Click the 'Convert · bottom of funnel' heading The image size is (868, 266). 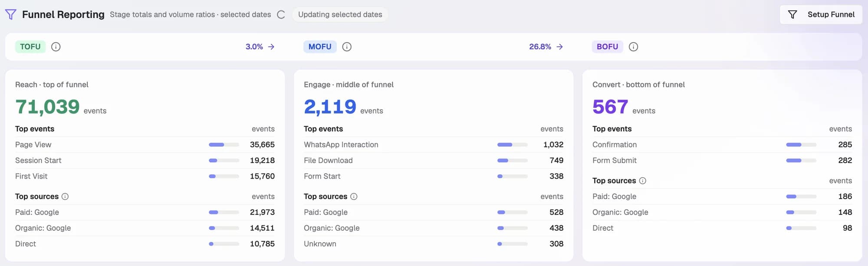(638, 85)
